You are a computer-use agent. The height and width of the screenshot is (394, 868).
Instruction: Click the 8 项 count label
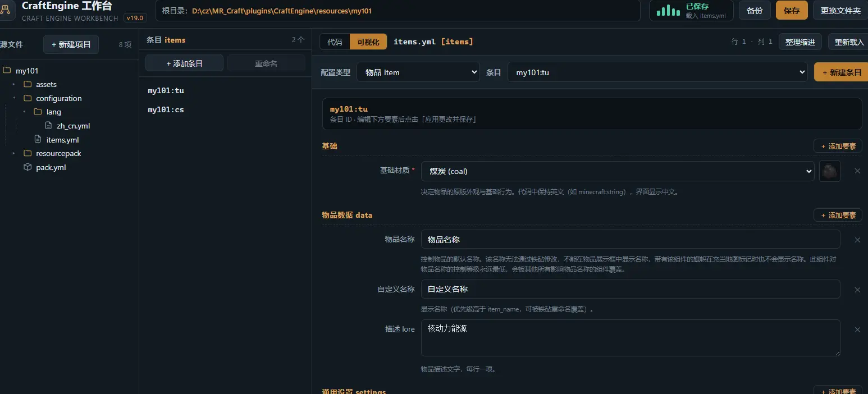(125, 44)
